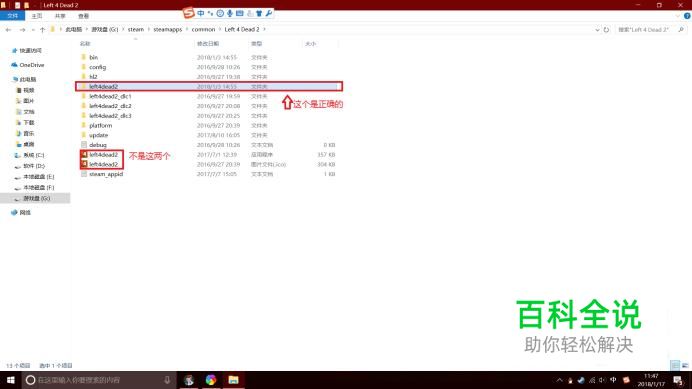Sort by the 类型 column header
This screenshot has height=389, width=692.
(257, 44)
